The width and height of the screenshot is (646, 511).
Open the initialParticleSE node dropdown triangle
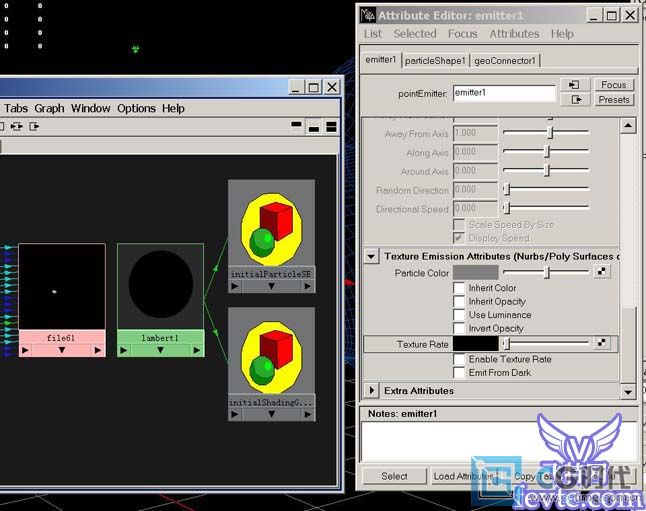coord(271,286)
